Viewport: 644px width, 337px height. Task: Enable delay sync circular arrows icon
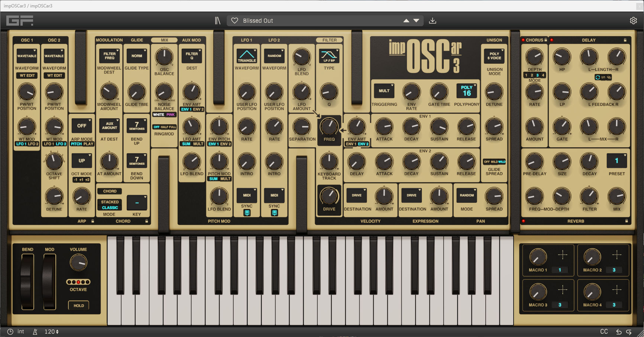598,77
